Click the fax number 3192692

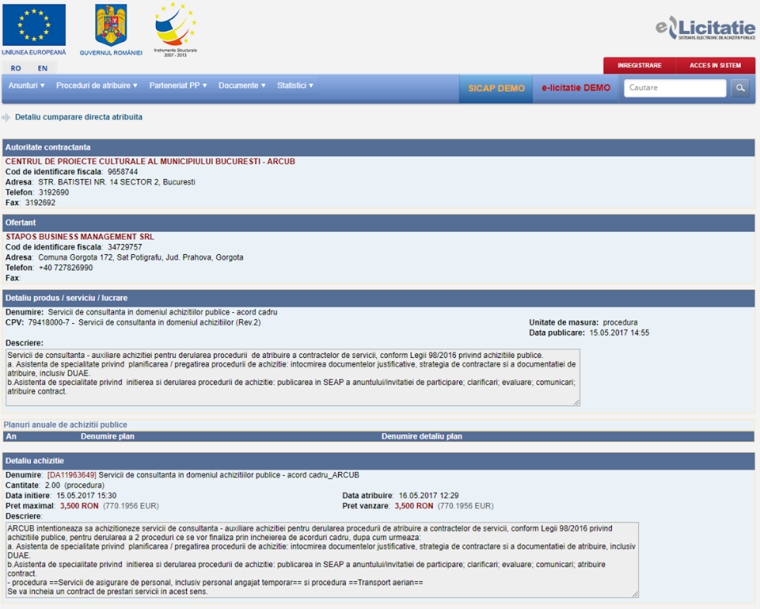click(x=40, y=202)
